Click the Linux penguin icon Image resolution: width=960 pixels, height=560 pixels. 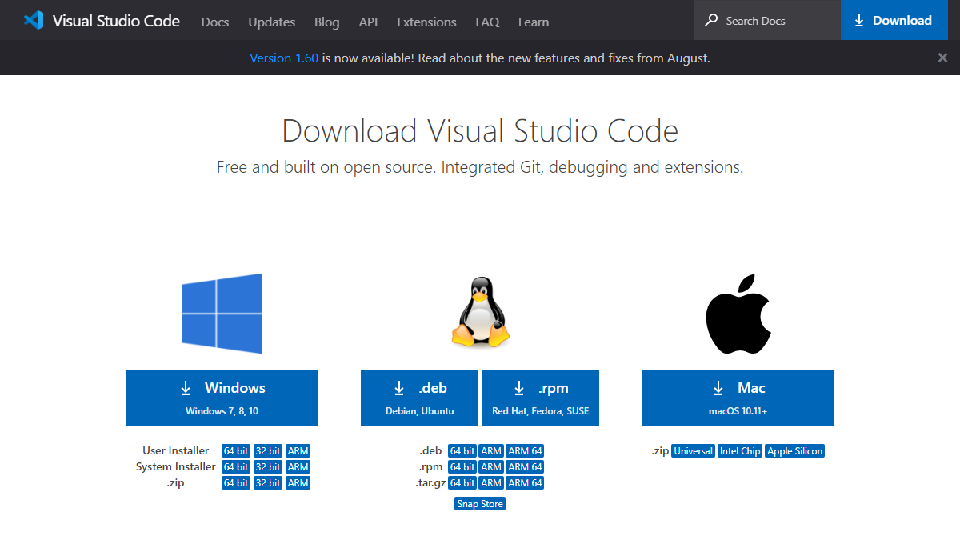coord(479,311)
